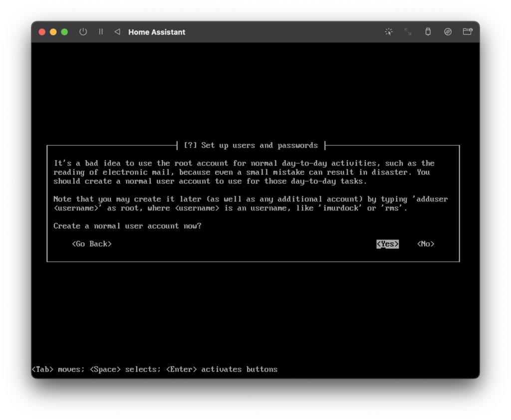Choose the <Go Back> button
This screenshot has width=511, height=420.
click(x=92, y=244)
